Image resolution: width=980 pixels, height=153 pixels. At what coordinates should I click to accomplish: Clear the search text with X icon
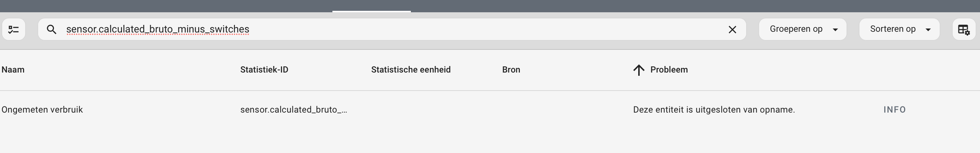coord(732,29)
